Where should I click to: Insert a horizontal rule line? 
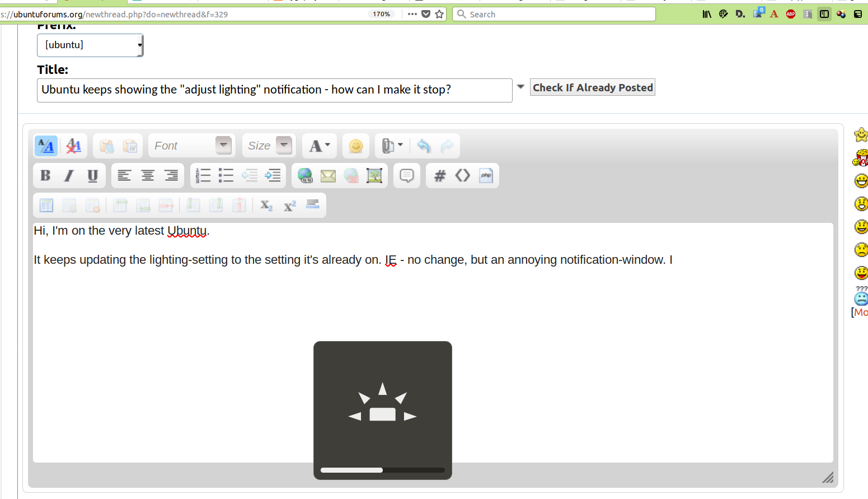tap(313, 204)
